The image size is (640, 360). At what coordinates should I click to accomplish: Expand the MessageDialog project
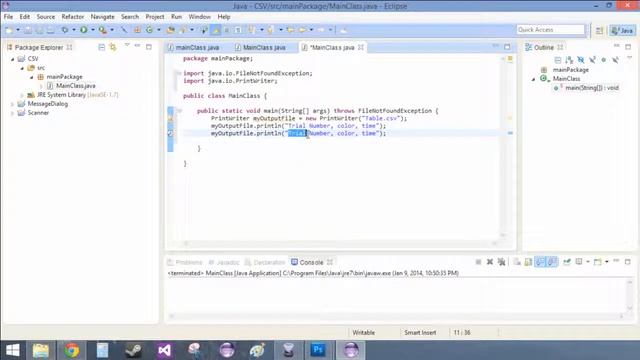point(13,104)
